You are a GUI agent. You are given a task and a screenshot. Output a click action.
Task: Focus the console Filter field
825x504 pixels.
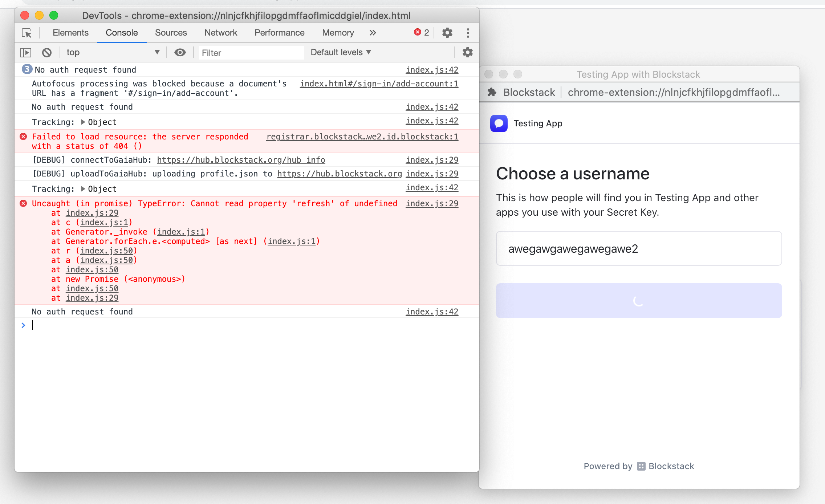point(251,53)
